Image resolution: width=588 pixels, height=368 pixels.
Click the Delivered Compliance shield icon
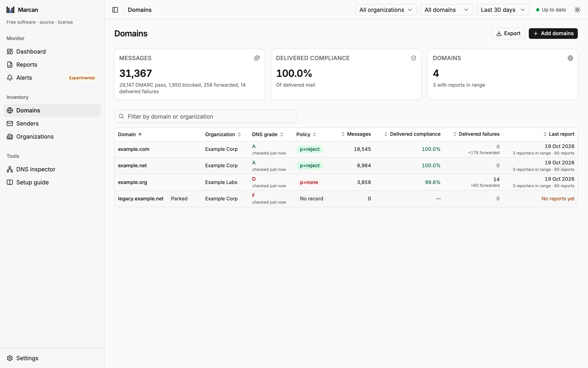[x=414, y=58]
